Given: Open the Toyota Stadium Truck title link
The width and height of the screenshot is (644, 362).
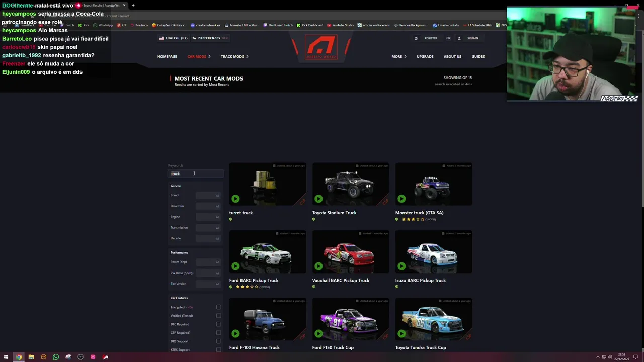Looking at the screenshot, I should [x=334, y=213].
